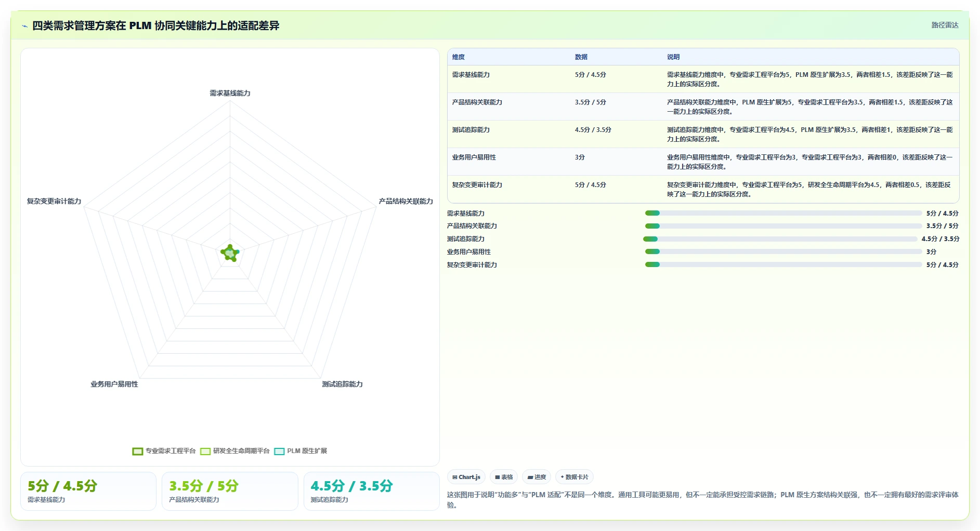Click the radar axis label 复杂变更审计能力

(54, 201)
